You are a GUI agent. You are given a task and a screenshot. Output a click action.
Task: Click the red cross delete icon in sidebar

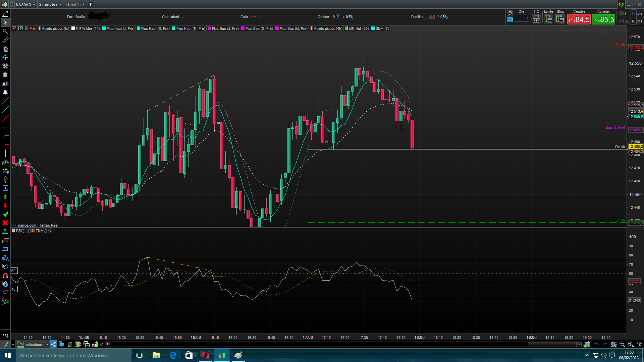(5, 223)
